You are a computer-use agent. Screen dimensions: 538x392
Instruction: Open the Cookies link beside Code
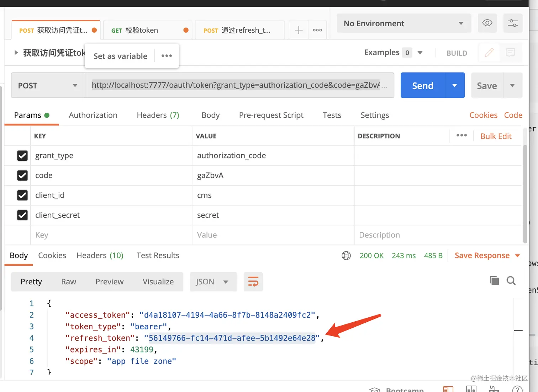click(x=484, y=115)
